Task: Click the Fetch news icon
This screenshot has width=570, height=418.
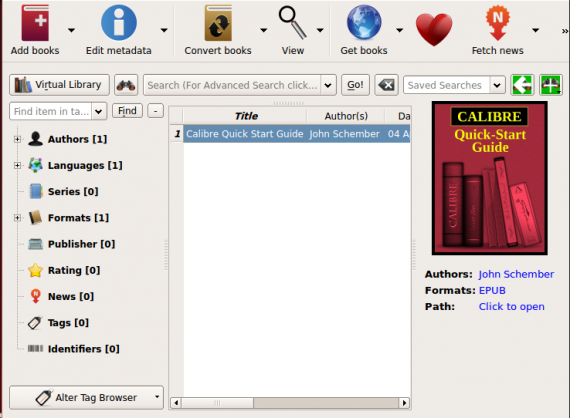Action: [x=497, y=23]
